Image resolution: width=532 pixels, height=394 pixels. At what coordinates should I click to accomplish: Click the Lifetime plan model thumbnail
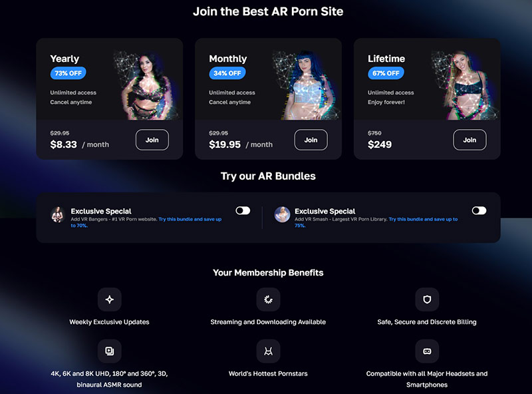465,85
